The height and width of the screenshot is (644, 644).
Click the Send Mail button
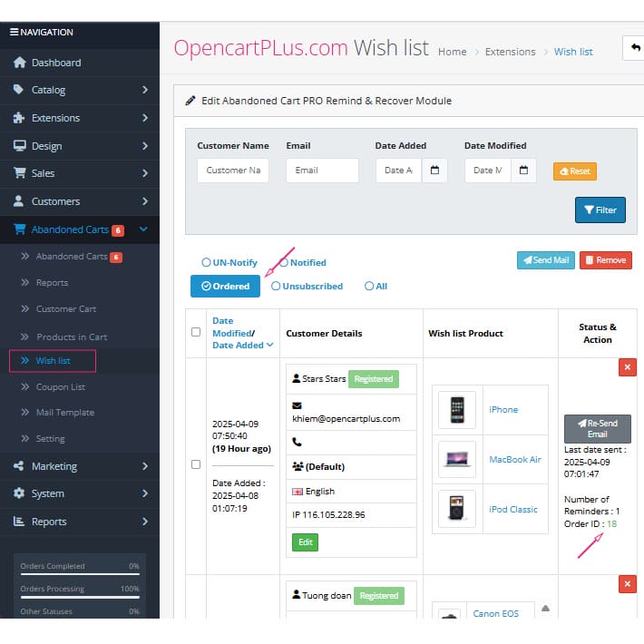click(545, 260)
